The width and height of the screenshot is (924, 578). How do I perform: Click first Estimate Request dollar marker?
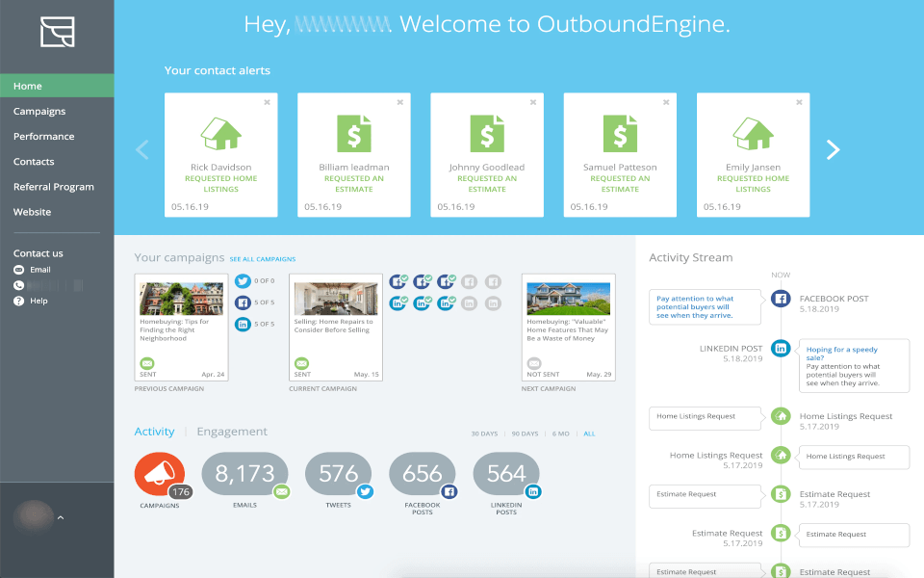pyautogui.click(x=781, y=494)
